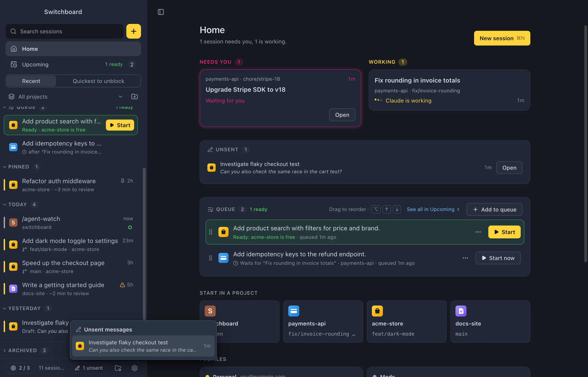Open more options for Add idempotency keys row
Screen dimensions: 588x377
[x=465, y=258]
